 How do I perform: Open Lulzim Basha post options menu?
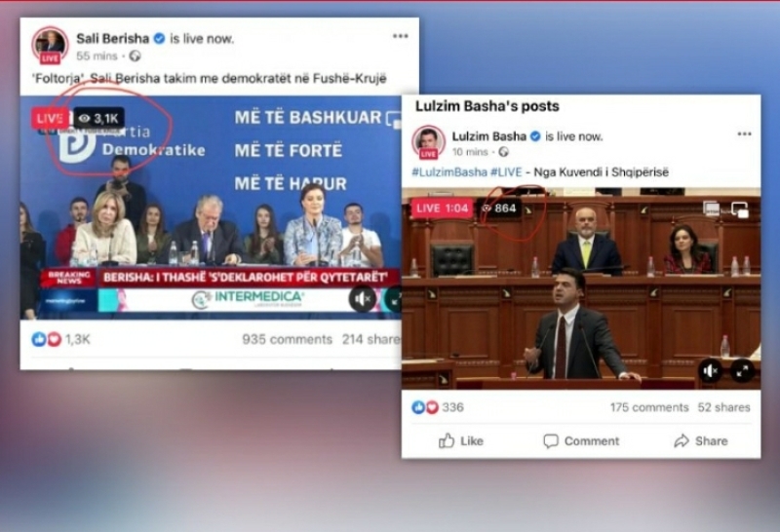tap(744, 133)
